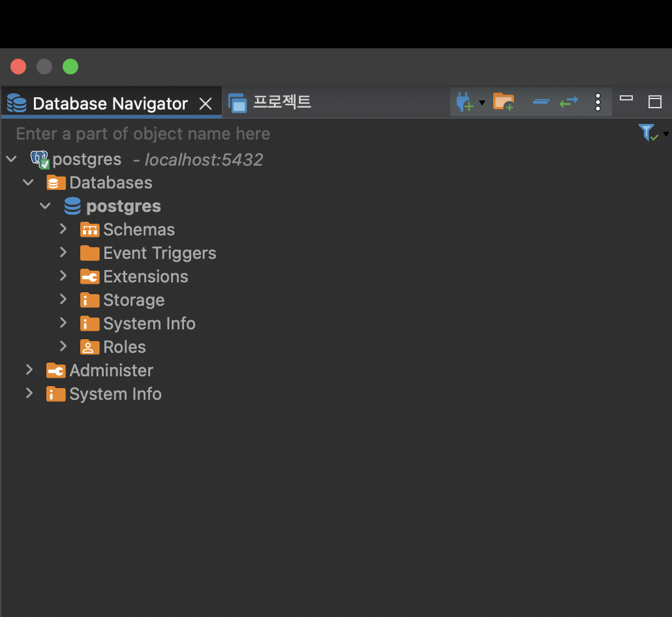672x617 pixels.
Task: Expand the Roles node
Action: point(63,346)
